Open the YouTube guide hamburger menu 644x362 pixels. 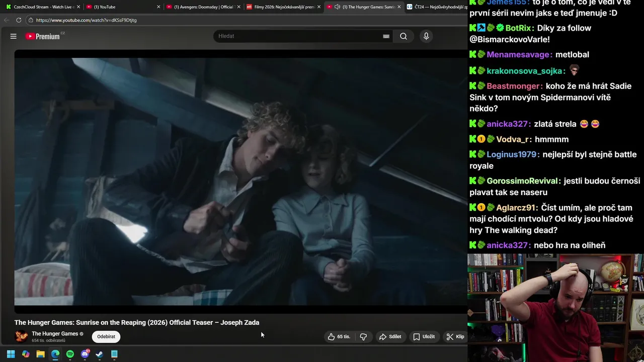tap(14, 36)
